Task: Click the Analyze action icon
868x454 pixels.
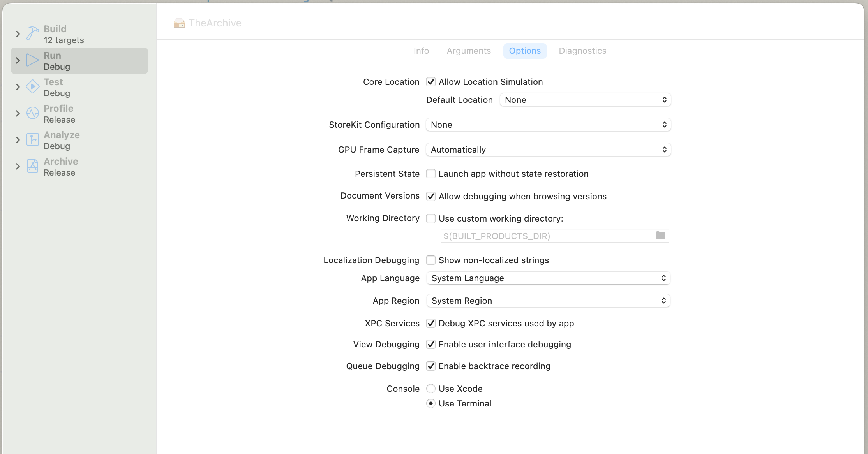Action: [x=33, y=139]
